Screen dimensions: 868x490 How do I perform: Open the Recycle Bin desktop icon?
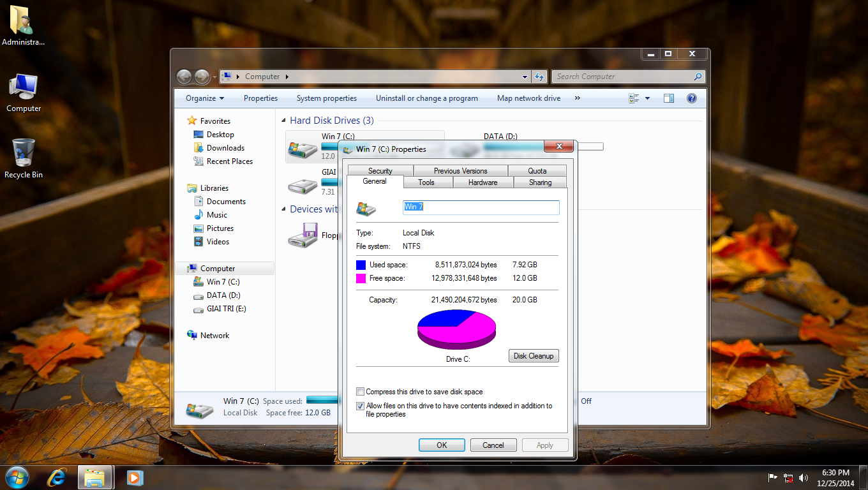[24, 158]
